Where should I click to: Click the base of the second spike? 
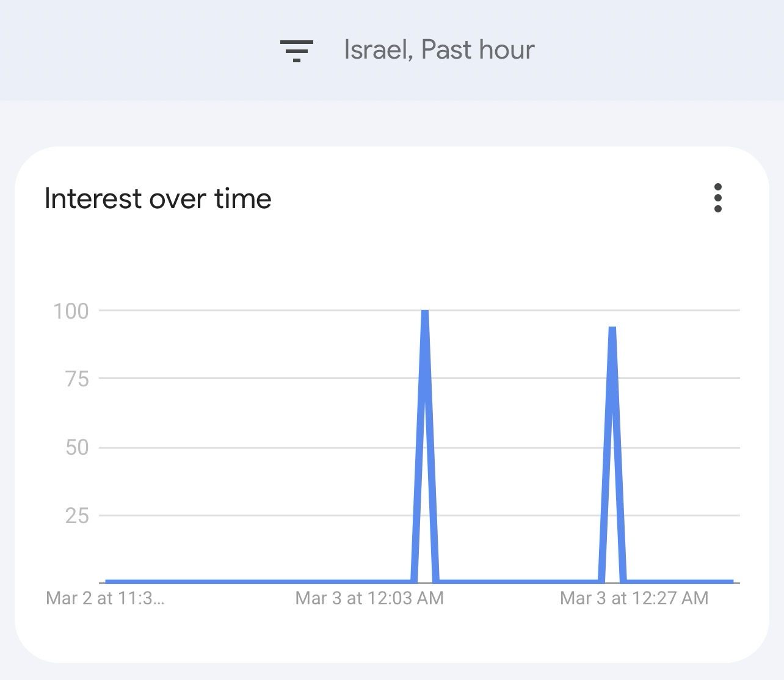tap(612, 581)
